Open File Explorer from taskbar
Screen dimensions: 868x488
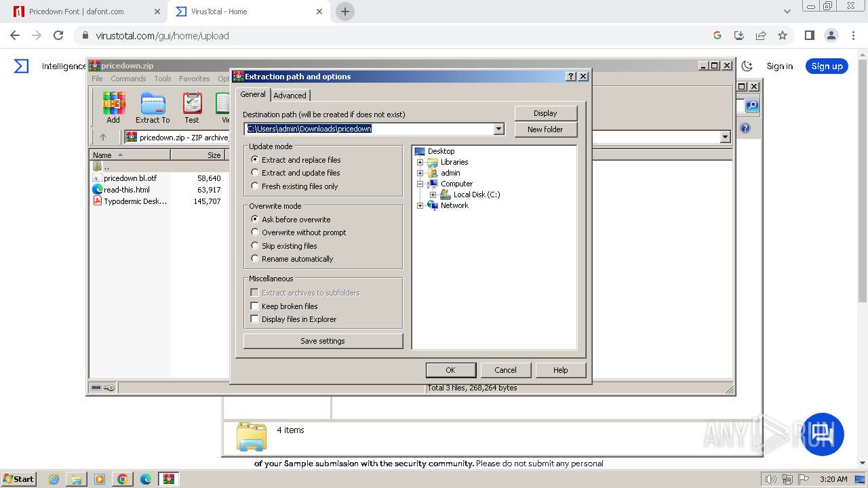(77, 479)
